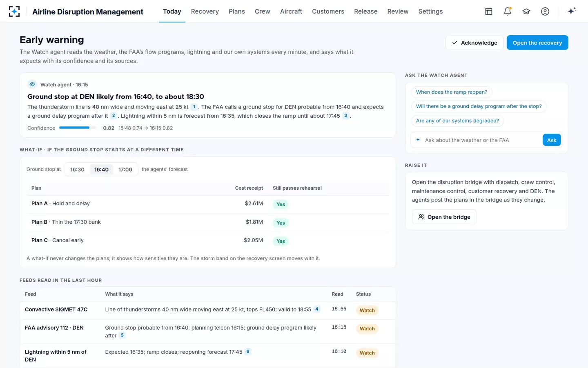Click the Open the bridge button
588x368 pixels.
pyautogui.click(x=444, y=217)
